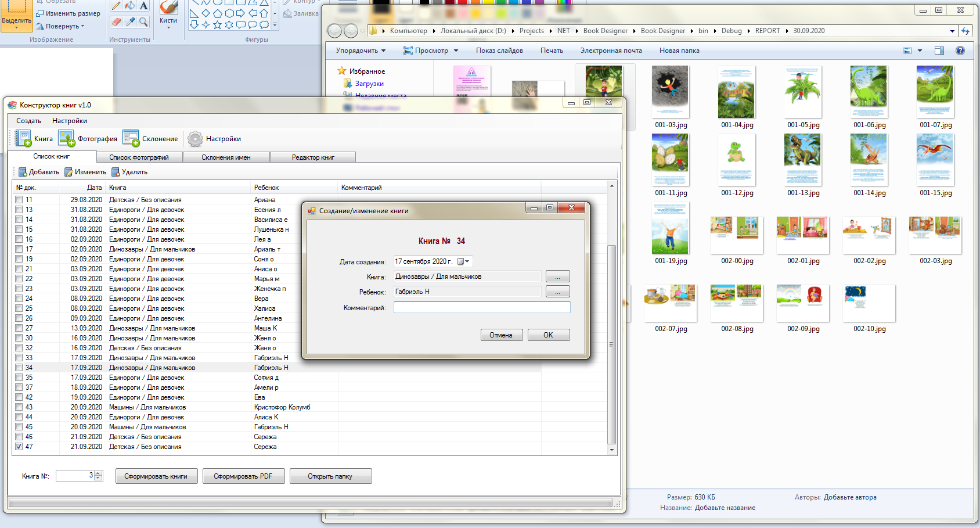Expand the Просмотр dropdown arrow in Explorer
The width and height of the screenshot is (980, 528).
point(456,51)
